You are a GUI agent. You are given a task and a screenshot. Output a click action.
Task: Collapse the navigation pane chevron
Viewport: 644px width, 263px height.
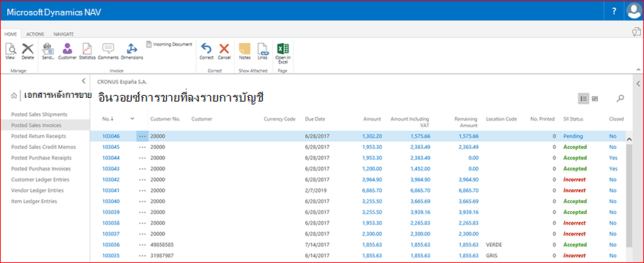[x=83, y=80]
